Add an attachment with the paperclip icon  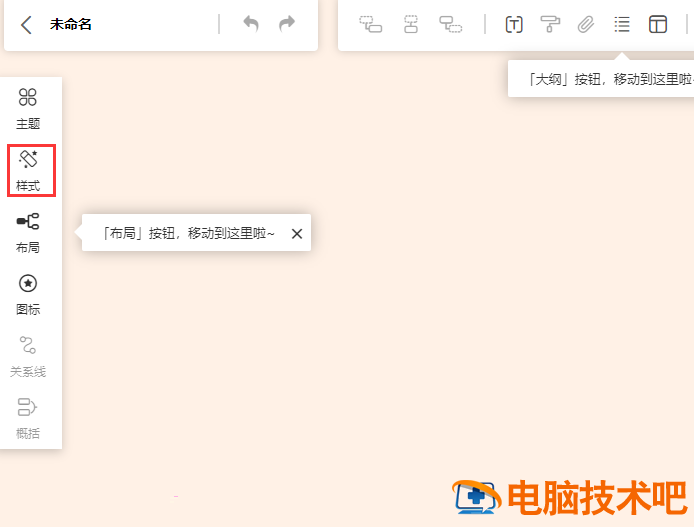coord(586,24)
